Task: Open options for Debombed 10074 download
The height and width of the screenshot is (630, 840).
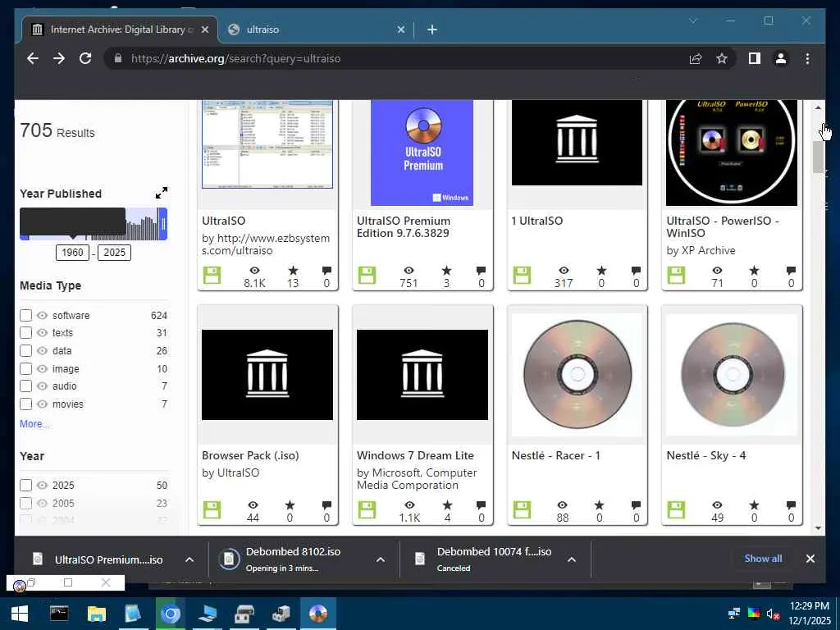Action: coord(572,559)
